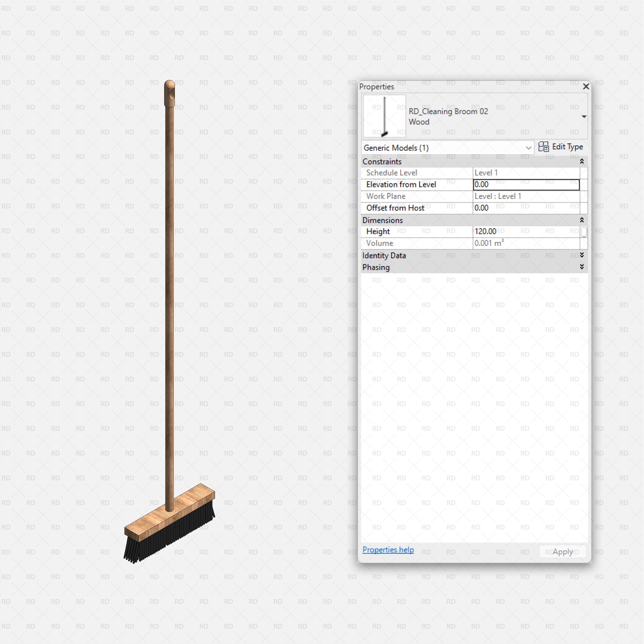
Task: Close the Properties palette
Action: tap(586, 86)
